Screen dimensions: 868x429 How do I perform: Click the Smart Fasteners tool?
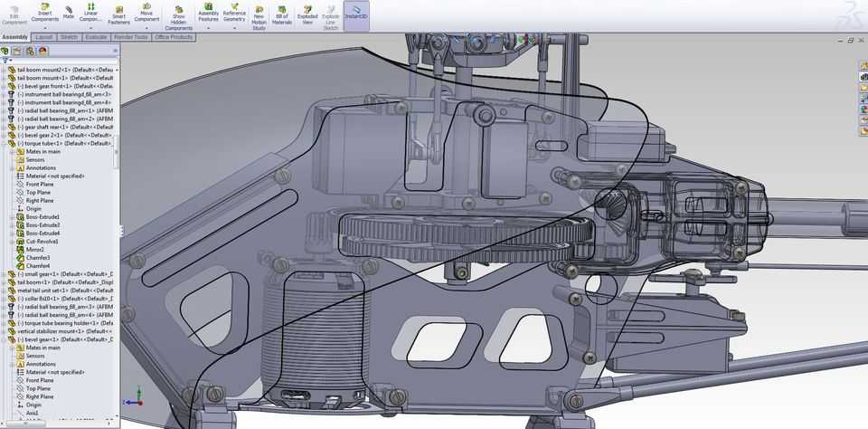[x=118, y=16]
